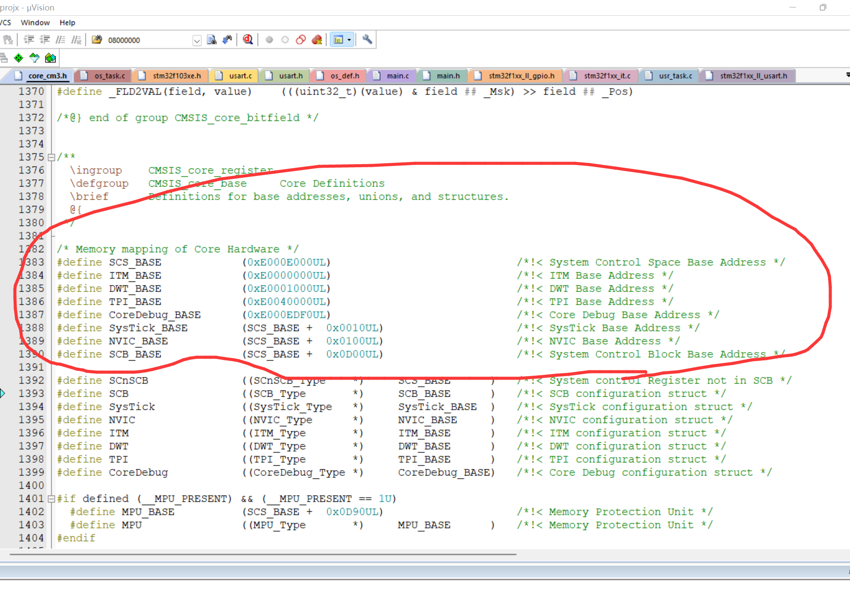The width and height of the screenshot is (850, 616).
Task: Click SysTick_Type on line 1394
Action: [293, 407]
